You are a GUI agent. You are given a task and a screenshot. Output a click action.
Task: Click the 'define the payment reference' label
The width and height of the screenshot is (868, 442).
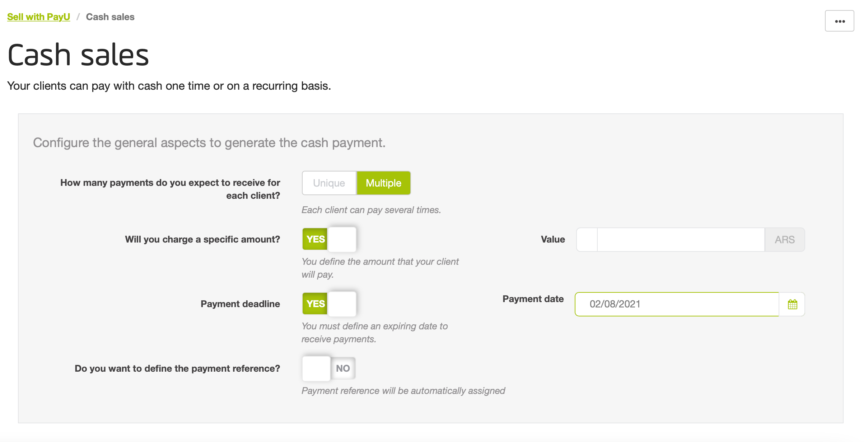point(177,368)
